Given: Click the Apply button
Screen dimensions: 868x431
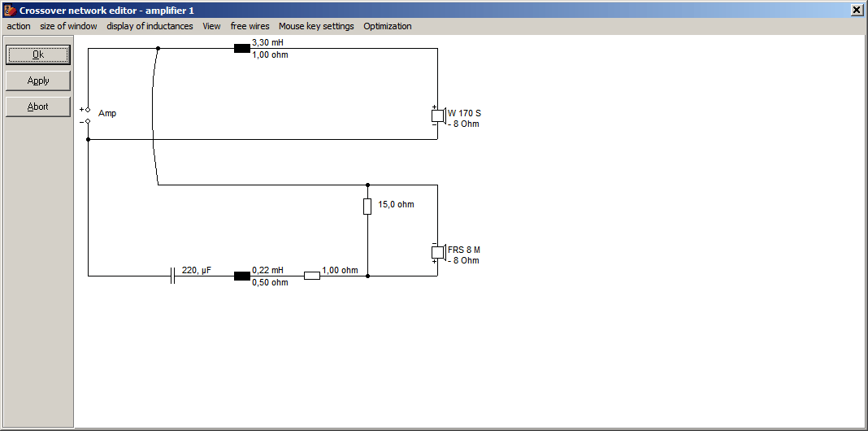Looking at the screenshot, I should click(x=38, y=81).
